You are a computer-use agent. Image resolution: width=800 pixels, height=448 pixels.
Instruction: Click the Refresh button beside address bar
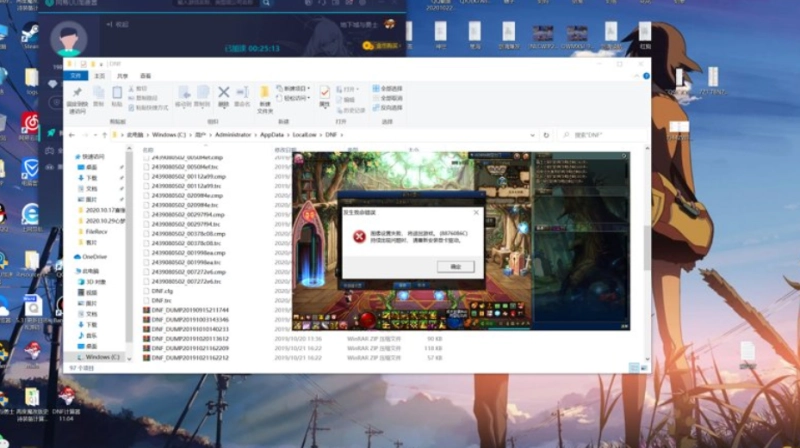(x=546, y=135)
